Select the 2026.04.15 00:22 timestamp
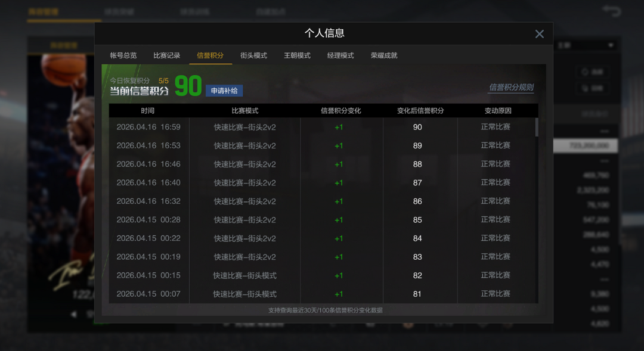 (148, 238)
